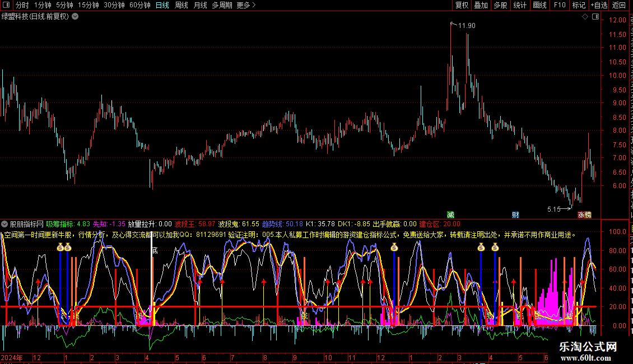Click the 绿盟科技(日线.前复权) stock title
Viewport: 633px width, 364px height.
(35, 17)
